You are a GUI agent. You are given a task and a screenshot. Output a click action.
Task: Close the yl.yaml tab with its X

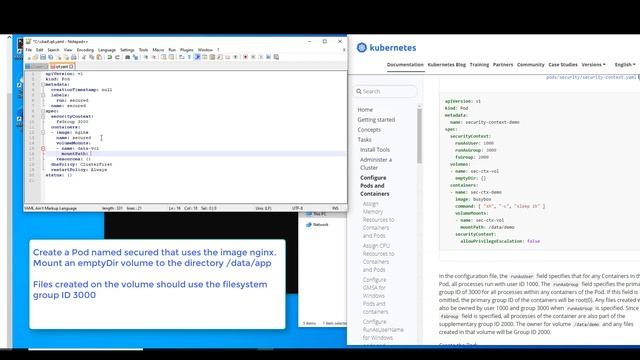point(71,66)
